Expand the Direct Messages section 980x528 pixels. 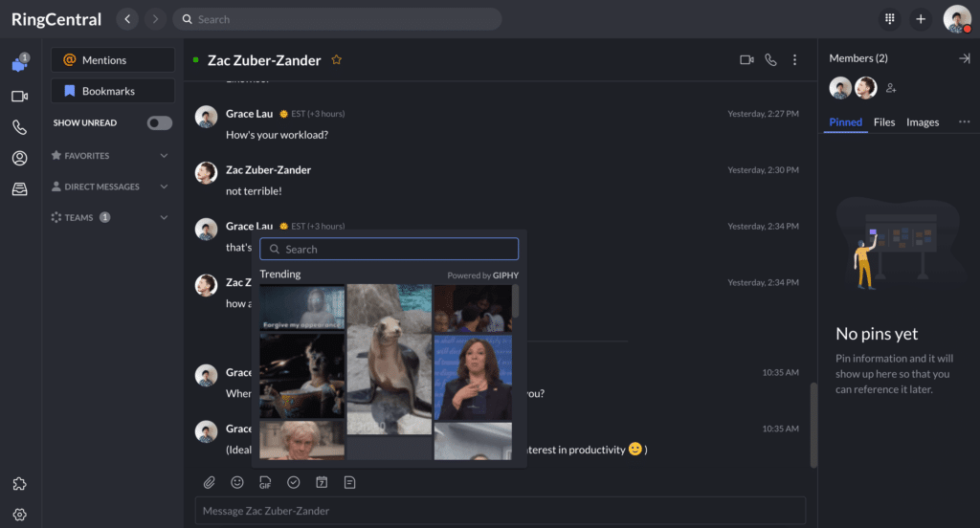click(x=164, y=187)
